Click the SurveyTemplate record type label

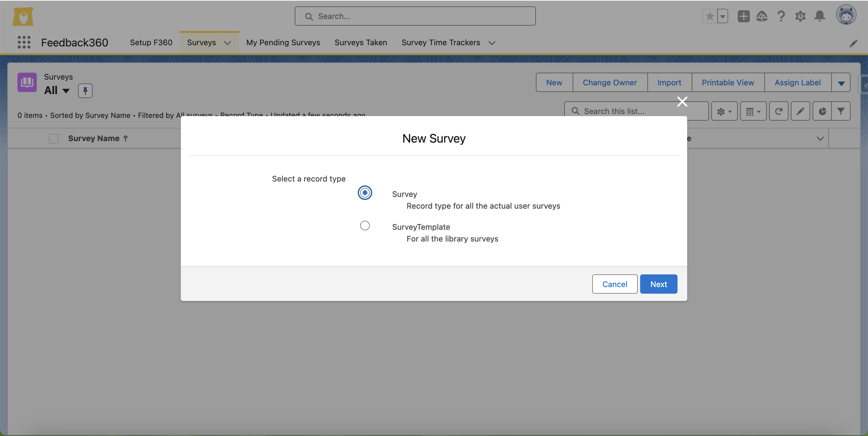421,227
